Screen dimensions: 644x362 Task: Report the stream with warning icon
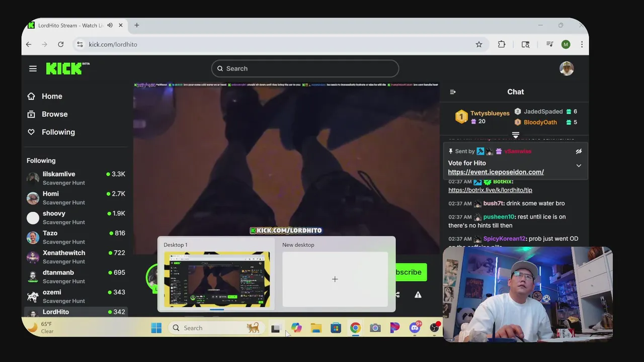pyautogui.click(x=418, y=295)
